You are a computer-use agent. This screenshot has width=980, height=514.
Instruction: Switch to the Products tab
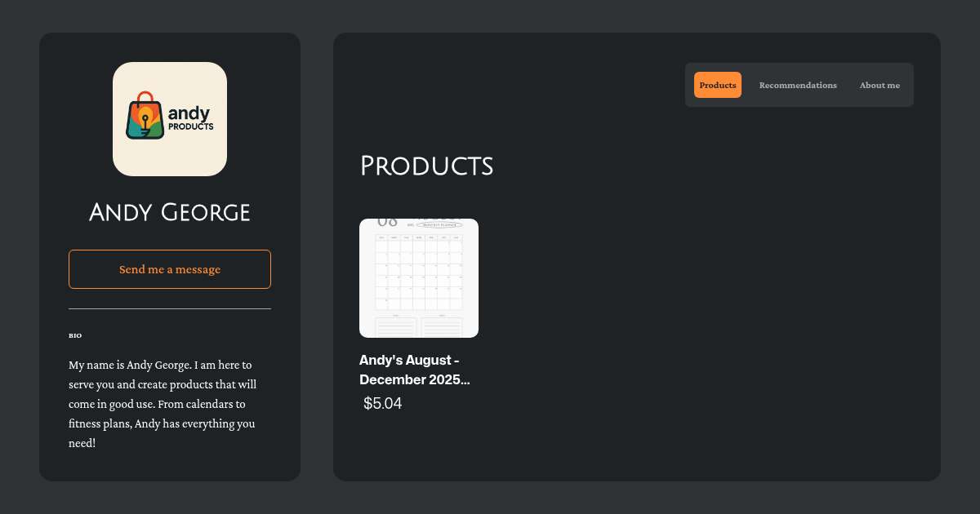[718, 85]
